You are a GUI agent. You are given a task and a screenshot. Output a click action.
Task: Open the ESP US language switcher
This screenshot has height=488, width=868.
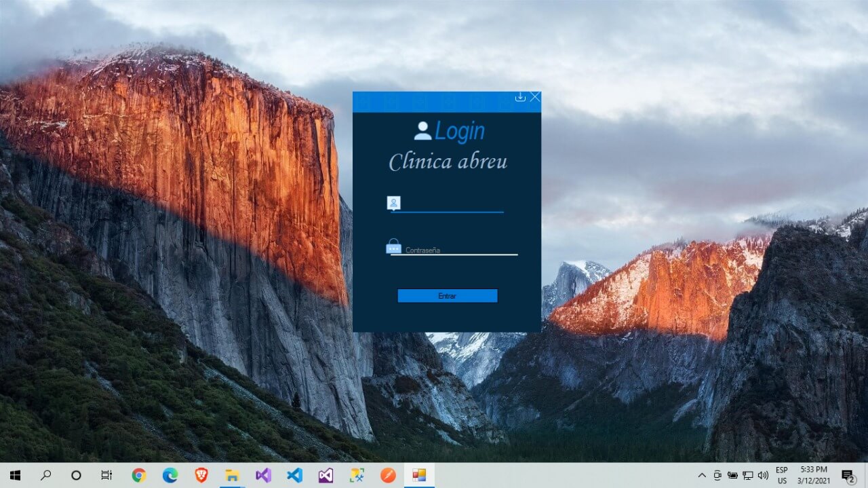pos(782,475)
